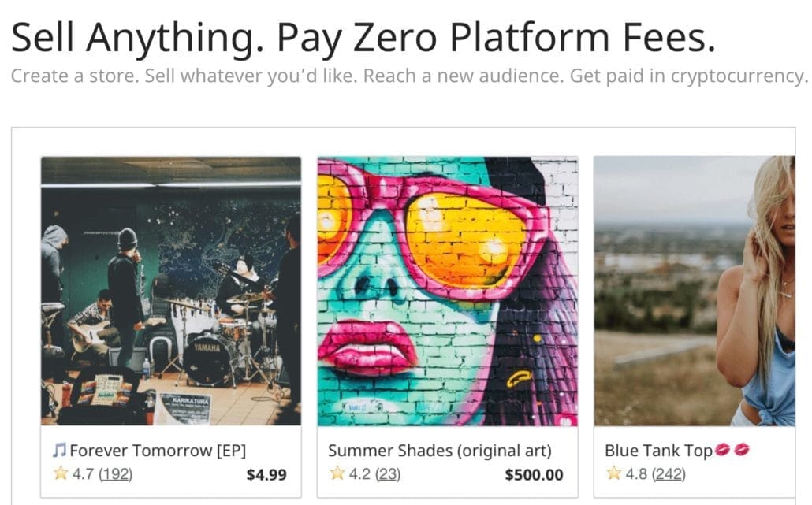Click the star icon next to 4.7 rating
This screenshot has width=812, height=505.
tap(60, 473)
